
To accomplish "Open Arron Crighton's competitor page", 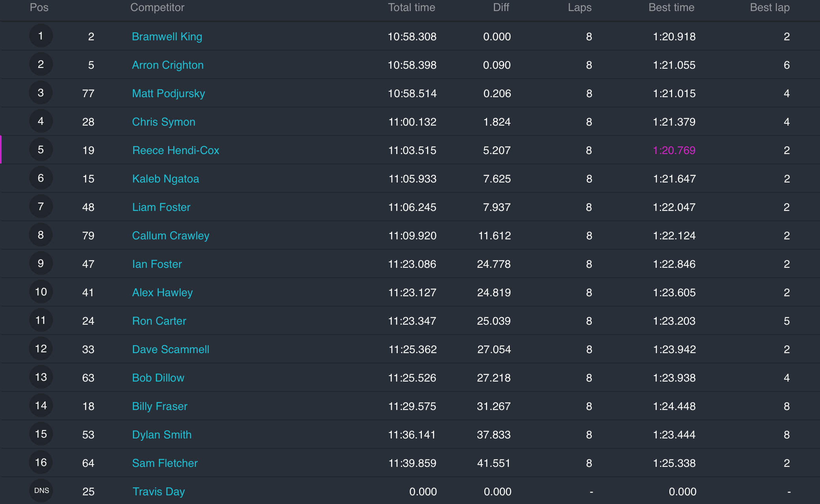I will click(x=168, y=65).
